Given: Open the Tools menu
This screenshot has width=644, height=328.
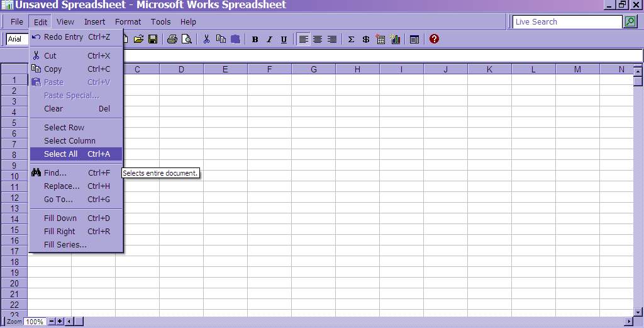Looking at the screenshot, I should click(160, 22).
